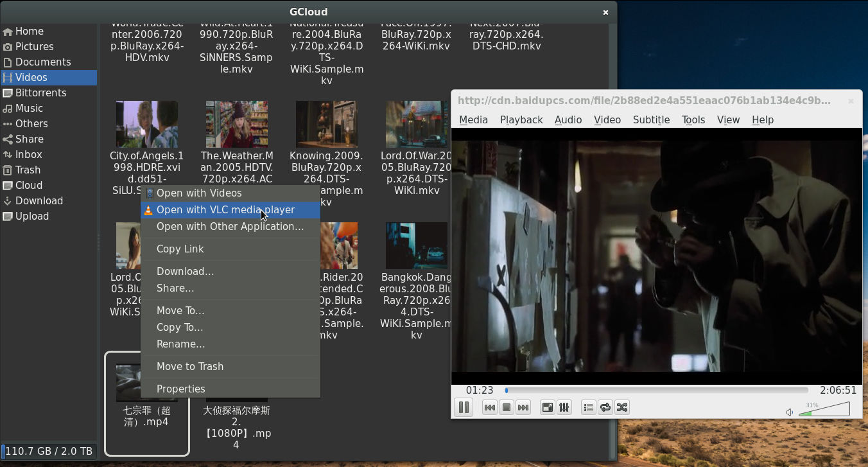This screenshot has width=868, height=467.
Task: Select 大侦探福尔摩斯2 .mp4 file name
Action: click(236, 427)
